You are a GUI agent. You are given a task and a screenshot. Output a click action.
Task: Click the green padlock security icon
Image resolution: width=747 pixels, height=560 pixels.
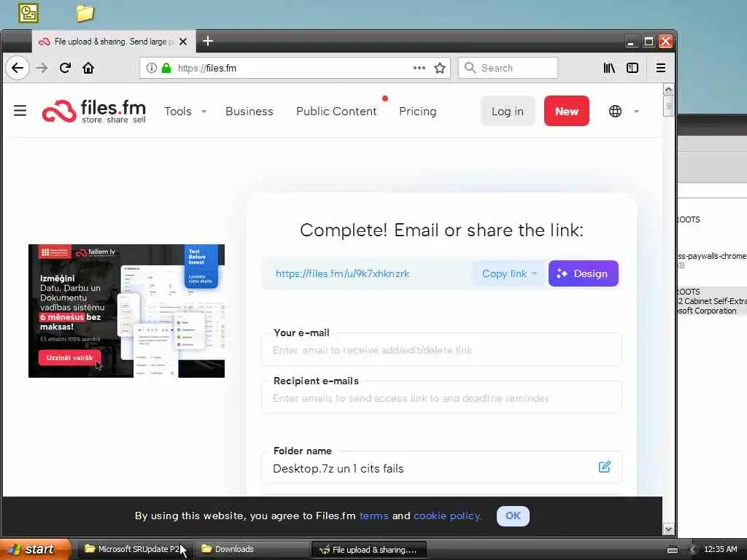point(166,68)
